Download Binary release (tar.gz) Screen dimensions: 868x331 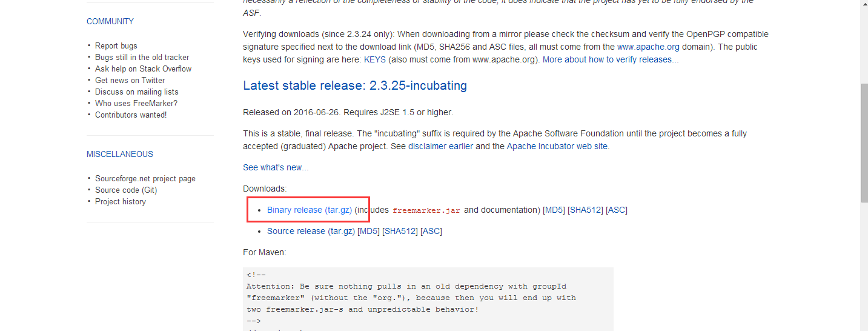(x=310, y=210)
